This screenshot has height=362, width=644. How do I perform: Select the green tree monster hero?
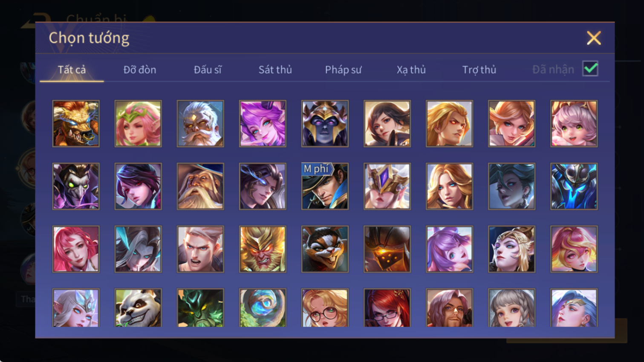click(x=200, y=308)
